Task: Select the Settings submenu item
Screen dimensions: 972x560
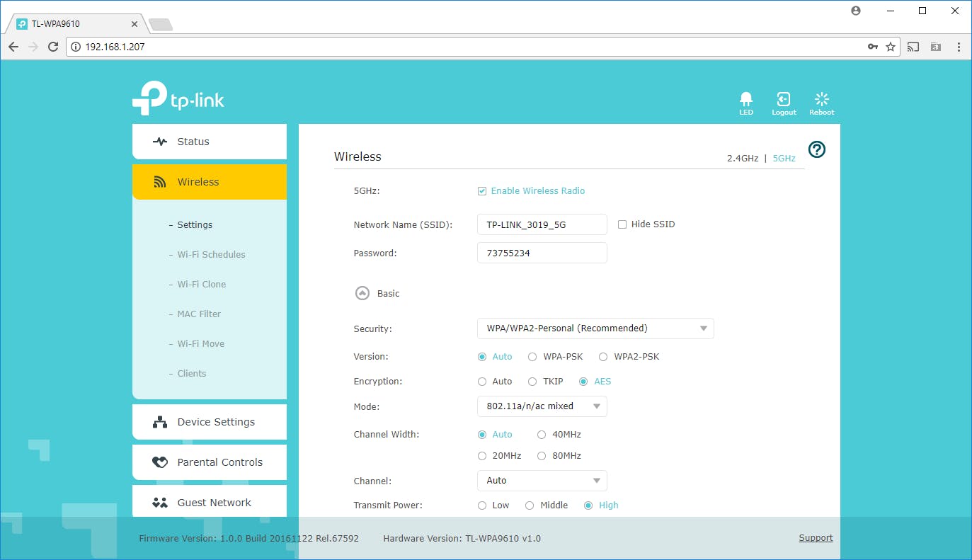Action: click(195, 225)
